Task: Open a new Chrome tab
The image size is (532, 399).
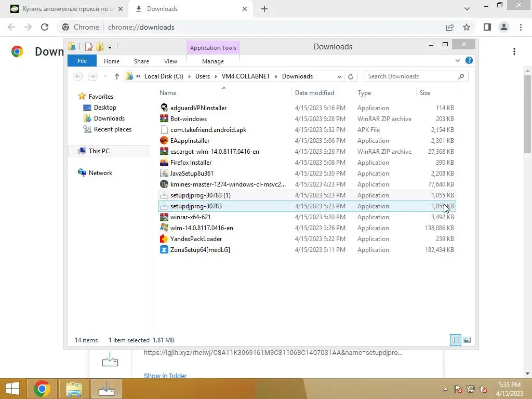Action: pos(264,9)
